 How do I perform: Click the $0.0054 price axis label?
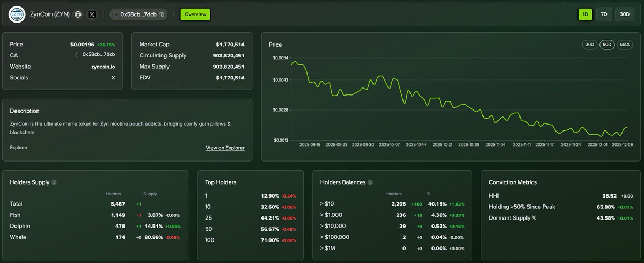click(281, 57)
